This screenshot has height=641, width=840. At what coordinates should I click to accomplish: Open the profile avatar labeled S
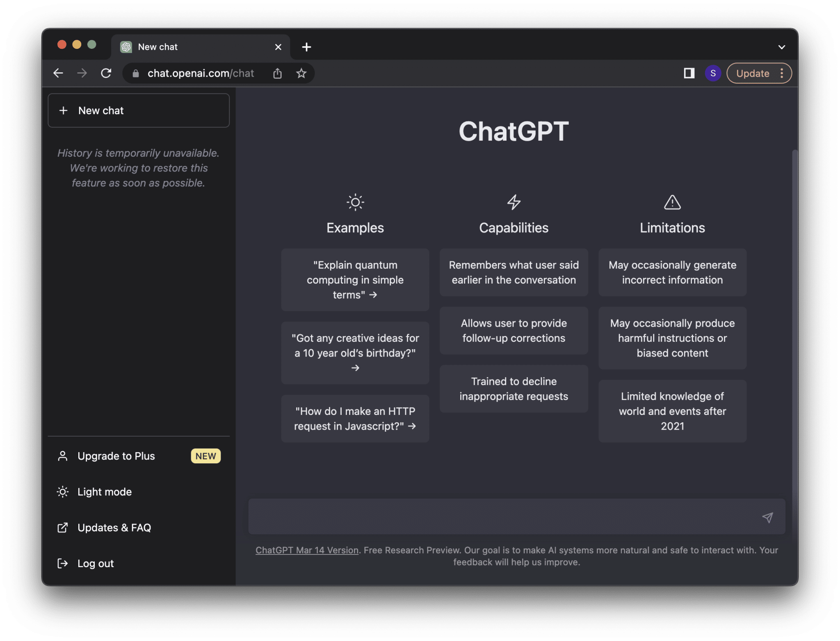[713, 73]
